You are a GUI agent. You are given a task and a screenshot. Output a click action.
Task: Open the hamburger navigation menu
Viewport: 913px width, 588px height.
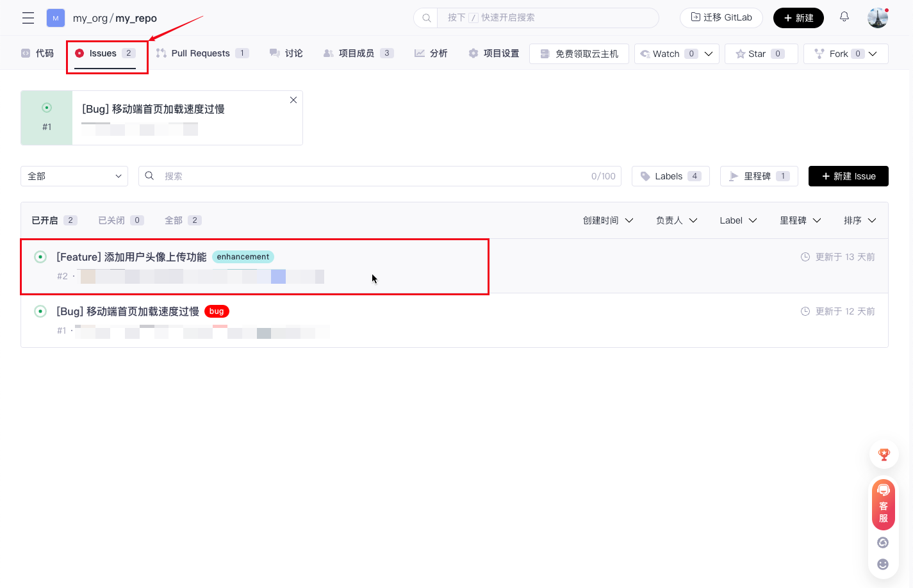coord(28,18)
